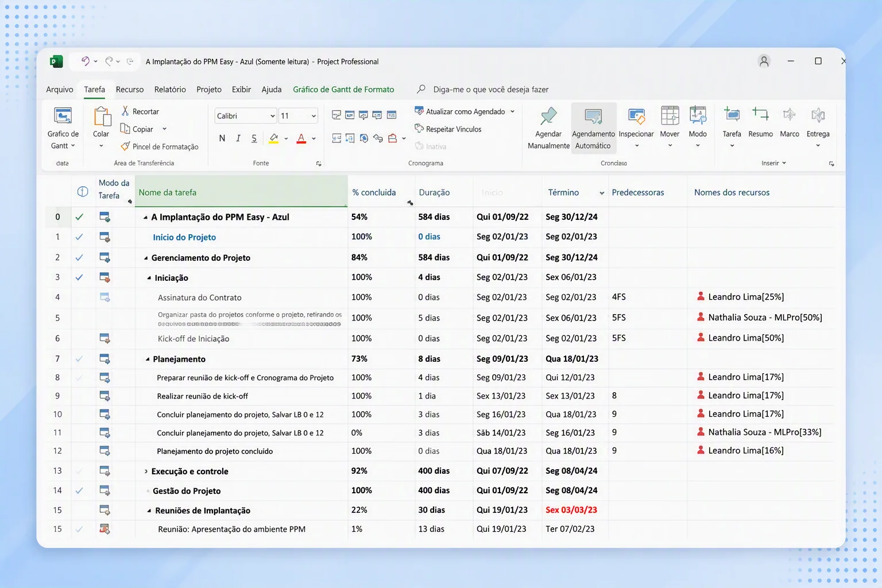This screenshot has width=882, height=588.
Task: Switch to the Exibir tab
Action: (x=241, y=89)
